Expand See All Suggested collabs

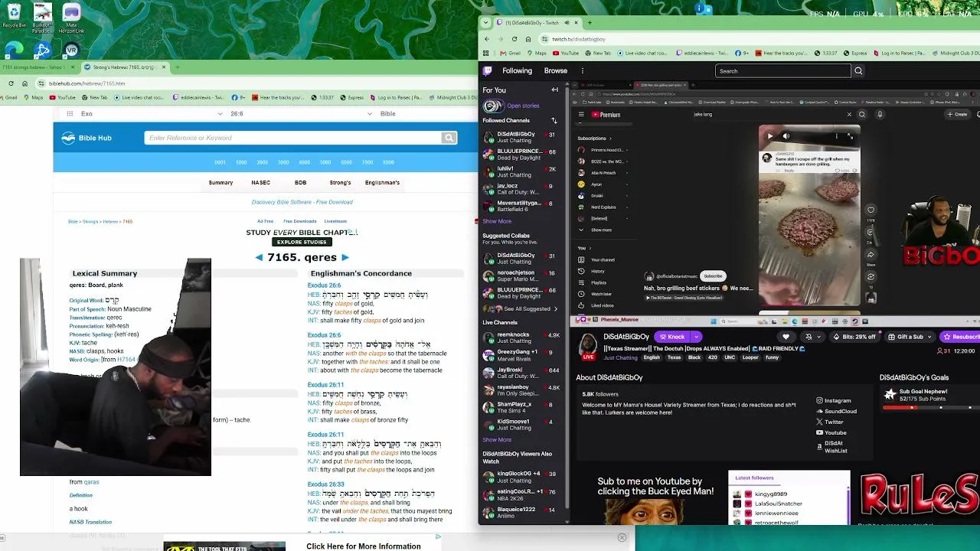[529, 308]
